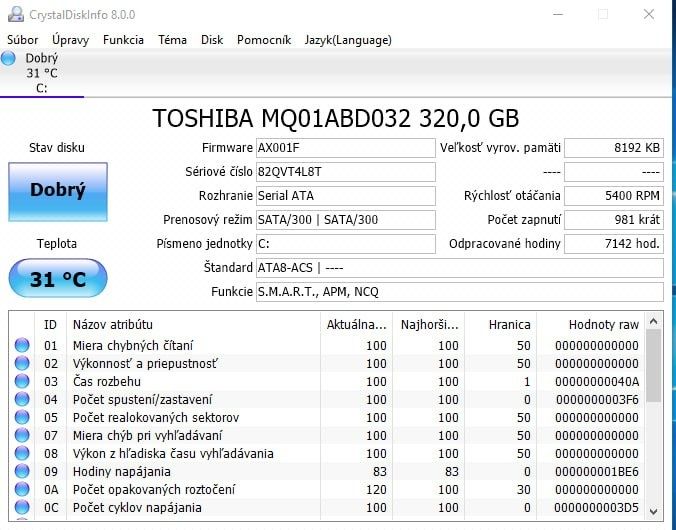This screenshot has width=676, height=530.
Task: Click status orb of attribute 03 Čas rozbehu
Action: 22,382
